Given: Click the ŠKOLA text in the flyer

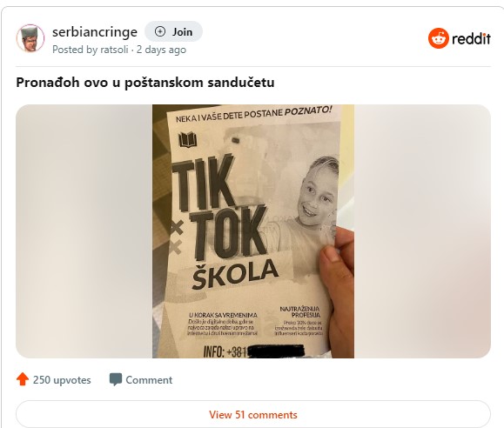Looking at the screenshot, I should (x=235, y=273).
